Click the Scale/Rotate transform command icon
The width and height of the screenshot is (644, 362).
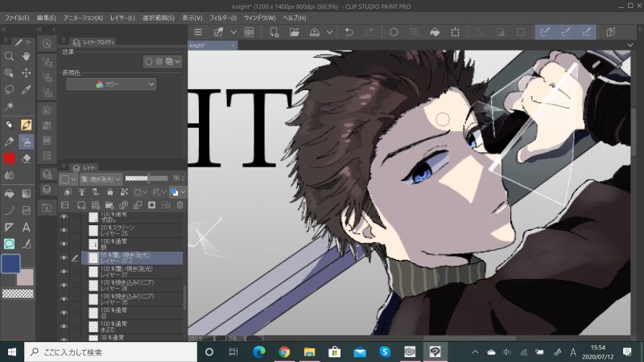tap(455, 32)
